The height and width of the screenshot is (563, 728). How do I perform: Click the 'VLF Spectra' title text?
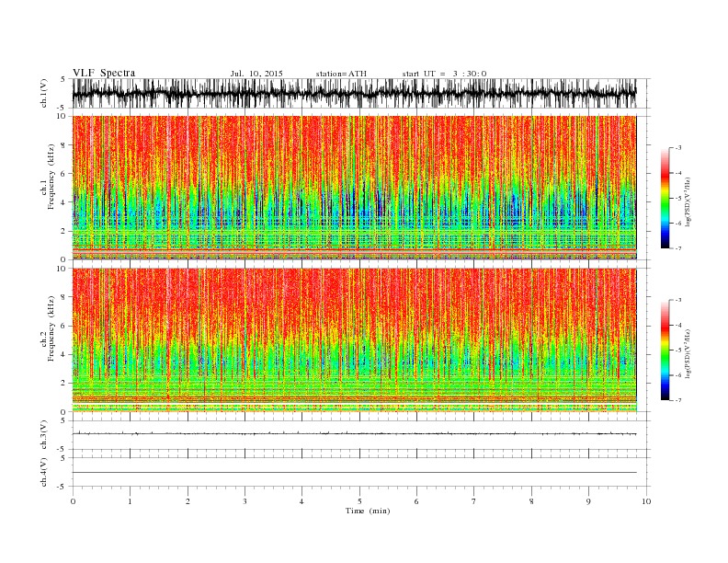[104, 73]
